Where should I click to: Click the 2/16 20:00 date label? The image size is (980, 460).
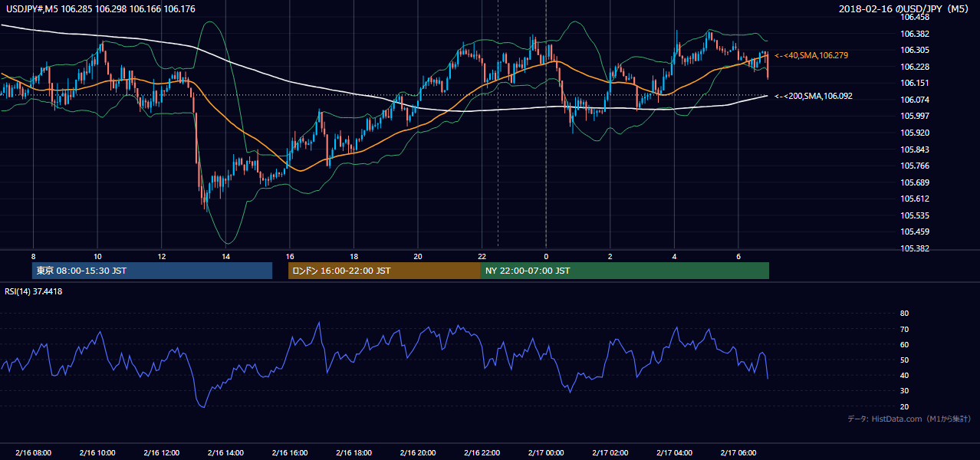(417, 452)
